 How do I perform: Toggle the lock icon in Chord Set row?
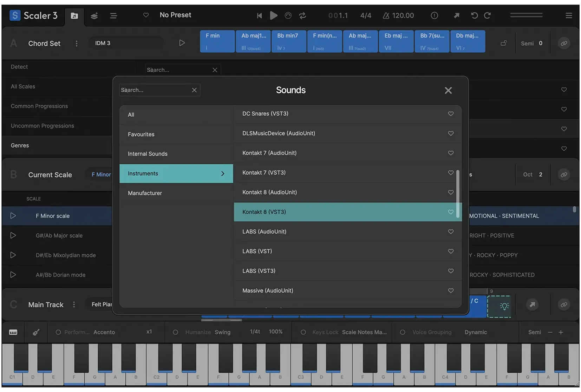click(x=504, y=43)
